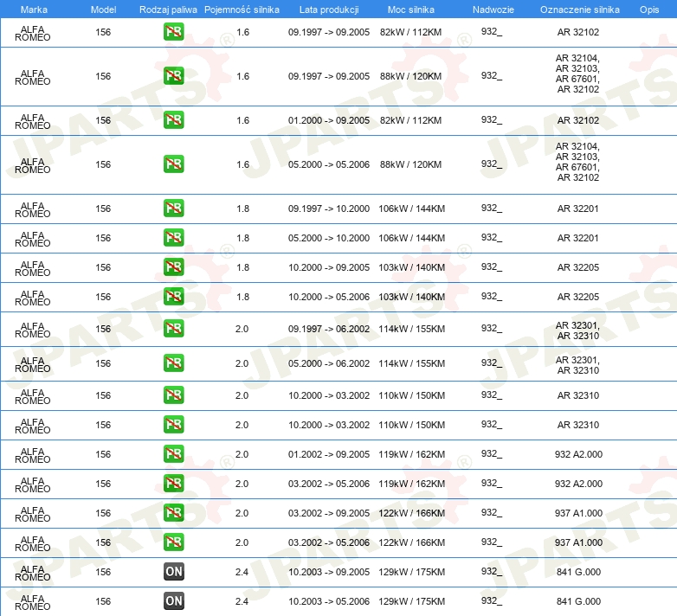Click PB icon for 1.8 106kW from 05.2000
The height and width of the screenshot is (616, 677).
174,238
